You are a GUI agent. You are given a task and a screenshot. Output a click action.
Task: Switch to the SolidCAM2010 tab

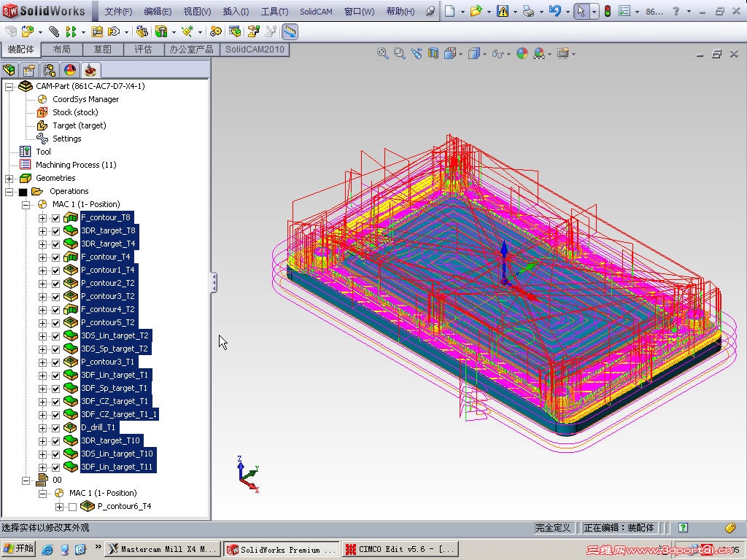[255, 49]
